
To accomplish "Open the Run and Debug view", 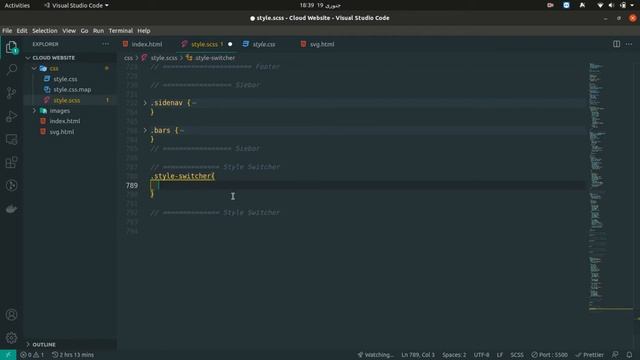I will [11, 116].
